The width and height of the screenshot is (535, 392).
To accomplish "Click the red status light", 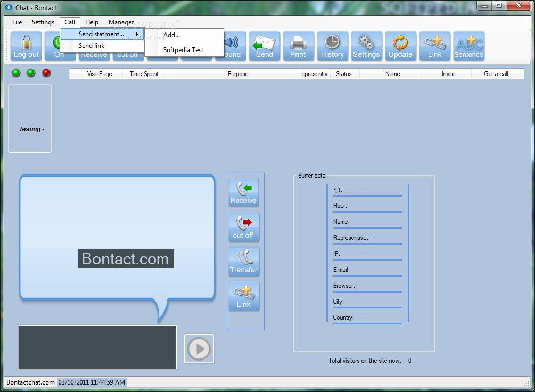I will pyautogui.click(x=46, y=73).
